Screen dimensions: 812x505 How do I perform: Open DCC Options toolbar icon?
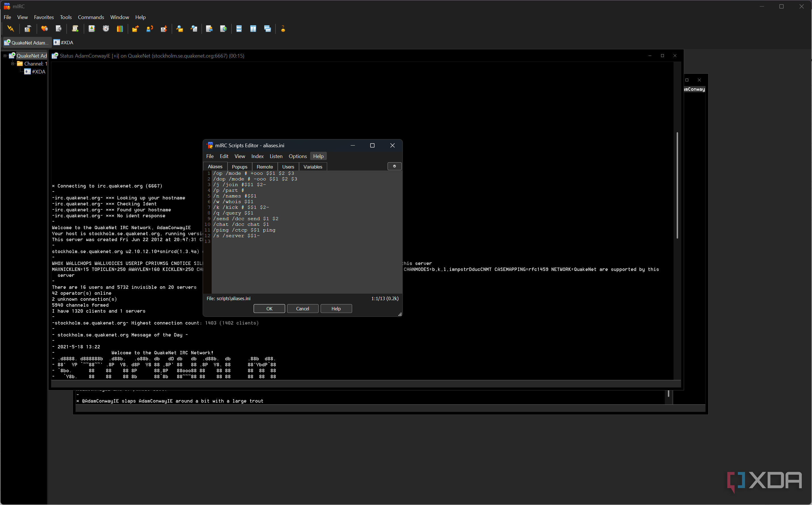coord(164,29)
